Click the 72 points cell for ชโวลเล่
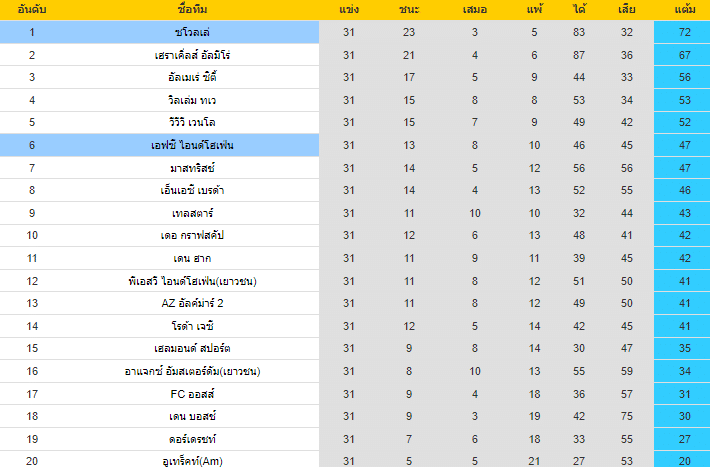This screenshot has width=710, height=467. pyautogui.click(x=684, y=32)
